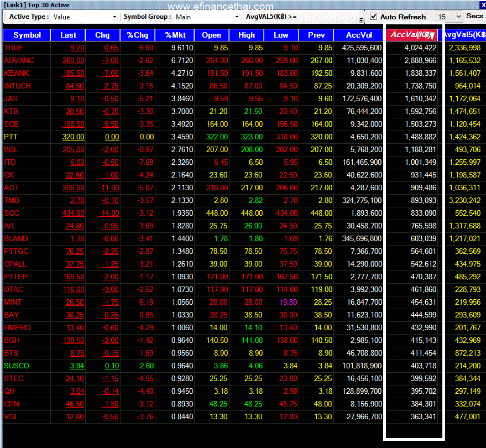Click the highlighted AccVal(K฿) column header
This screenshot has height=448, width=486.
pyautogui.click(x=411, y=35)
